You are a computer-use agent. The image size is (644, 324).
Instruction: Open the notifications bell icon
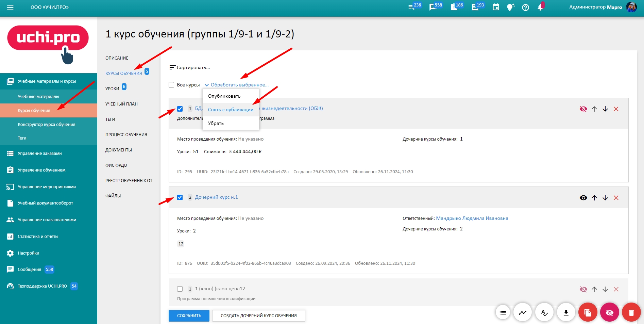pos(540,7)
